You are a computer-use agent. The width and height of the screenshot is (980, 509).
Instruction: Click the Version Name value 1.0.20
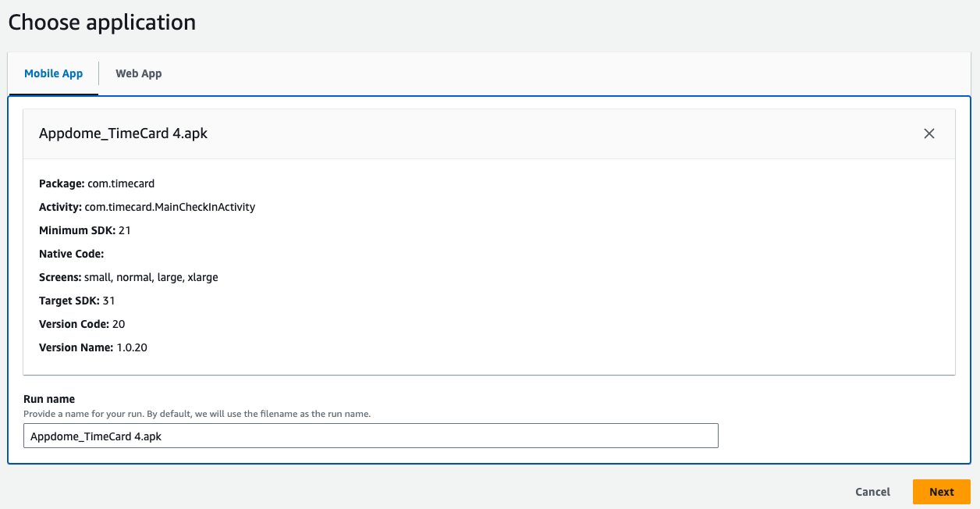132,347
